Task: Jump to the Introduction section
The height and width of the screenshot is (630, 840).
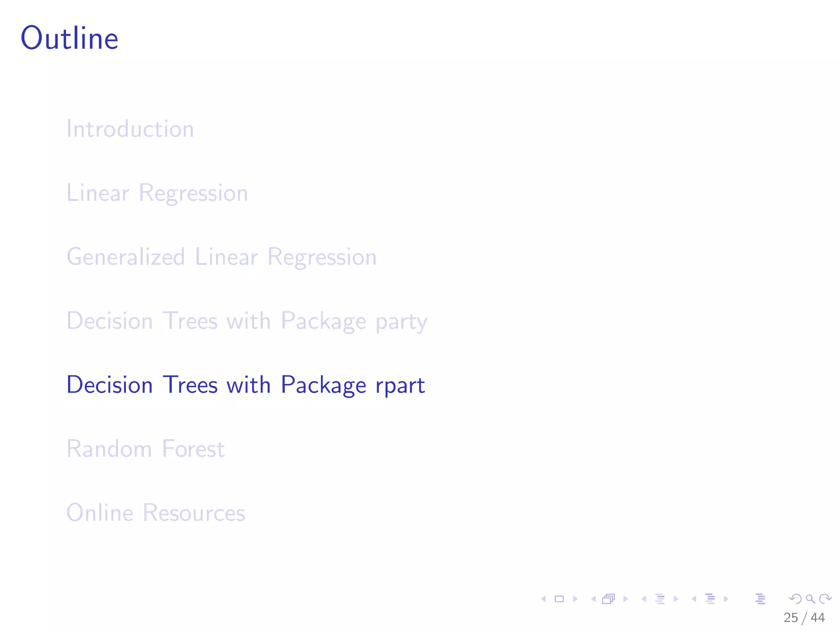Action: click(x=130, y=129)
